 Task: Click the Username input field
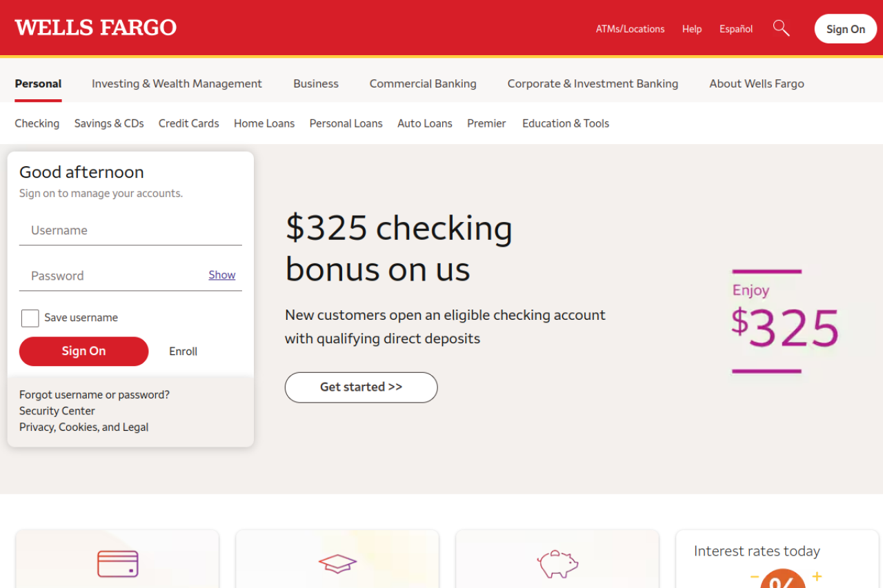pyautogui.click(x=130, y=230)
